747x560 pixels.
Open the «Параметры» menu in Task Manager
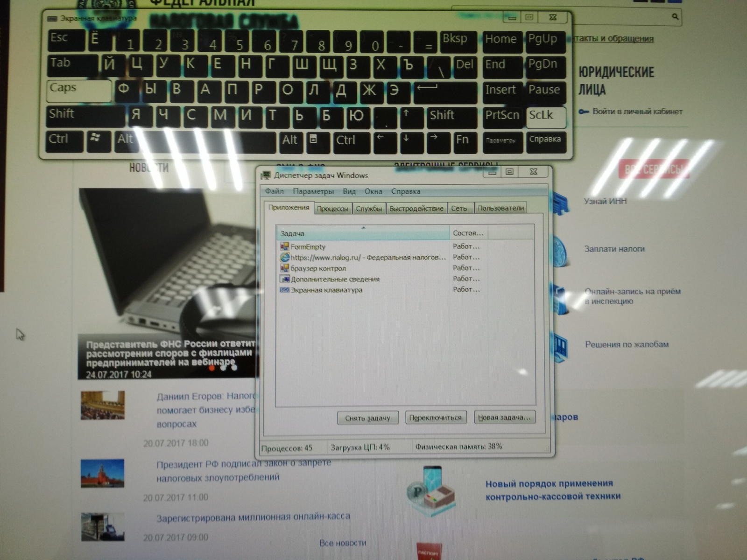(x=313, y=191)
